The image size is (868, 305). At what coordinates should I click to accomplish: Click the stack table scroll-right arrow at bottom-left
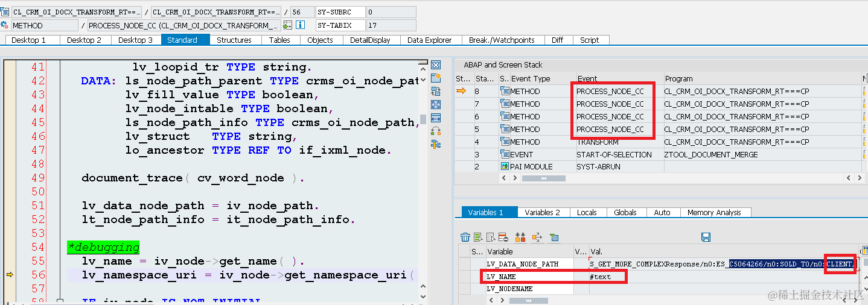[515, 178]
